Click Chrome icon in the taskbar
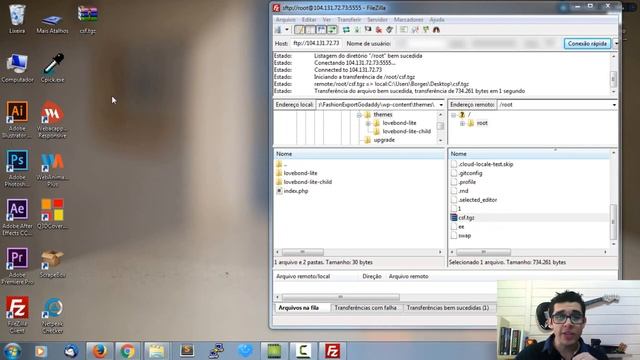The height and width of the screenshot is (360, 640). 127,351
